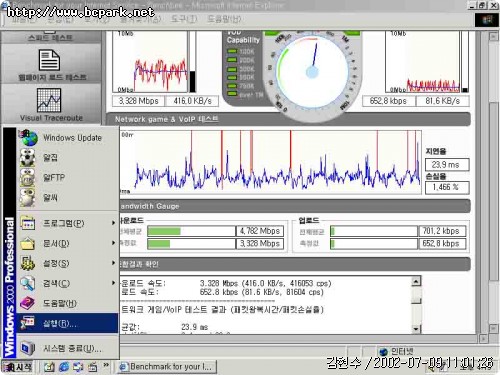Image resolution: width=500 pixels, height=375 pixels.
Task: Launch 알씨 image viewer icon
Action: coord(28,197)
